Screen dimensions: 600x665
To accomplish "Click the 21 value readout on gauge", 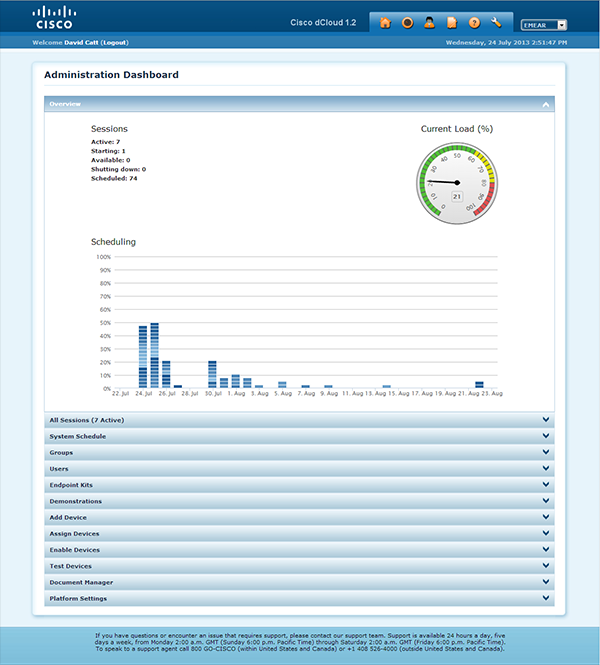I will [x=457, y=196].
